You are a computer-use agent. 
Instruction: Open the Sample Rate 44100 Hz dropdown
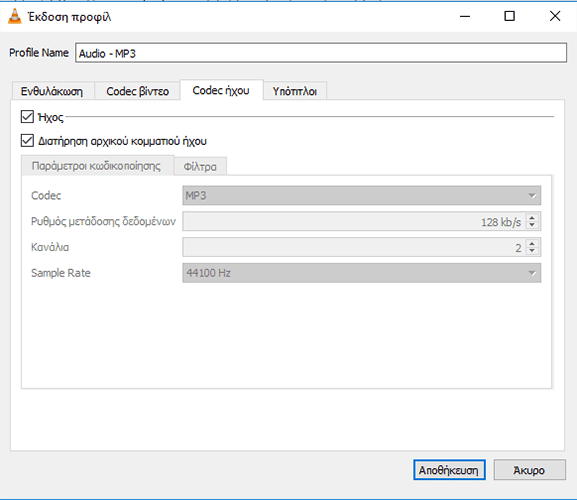(x=361, y=273)
